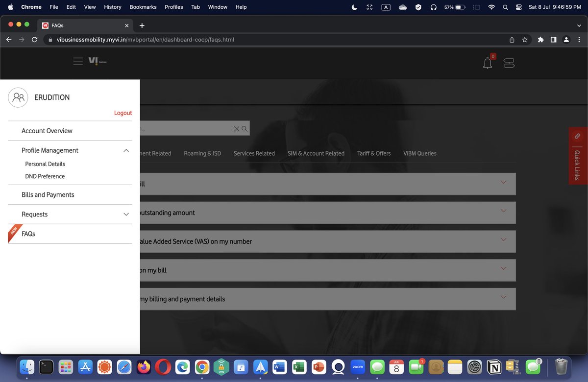
Task: Open the Profiles menu in menu bar
Action: click(174, 7)
